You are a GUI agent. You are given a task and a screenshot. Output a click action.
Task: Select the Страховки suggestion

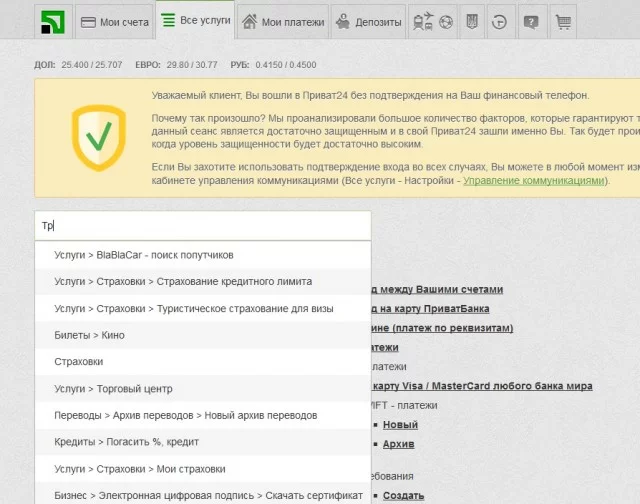tap(203, 362)
